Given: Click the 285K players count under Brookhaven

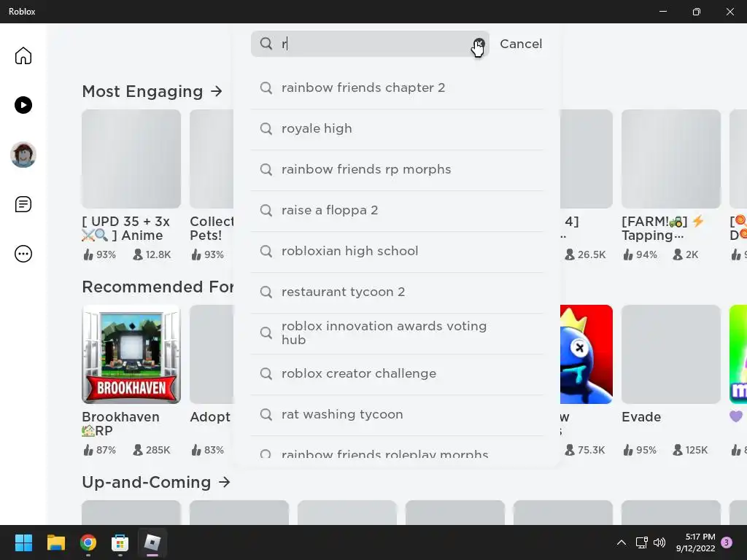Looking at the screenshot, I should (x=152, y=450).
